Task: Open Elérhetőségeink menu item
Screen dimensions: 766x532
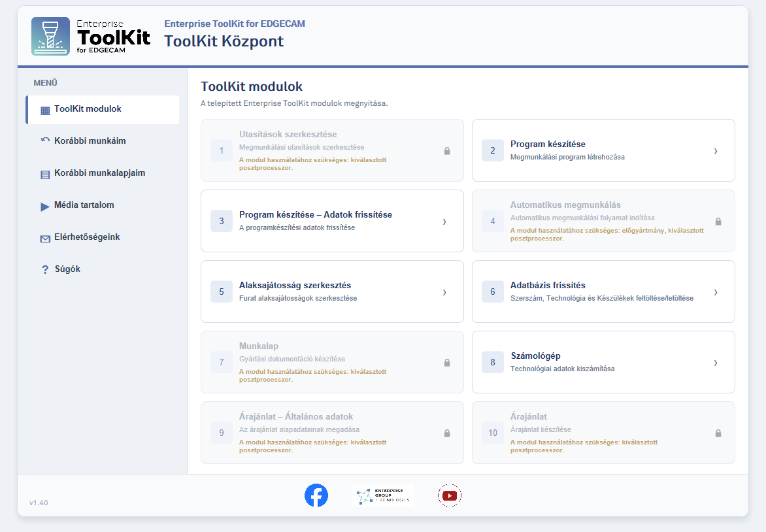Action: point(103,237)
